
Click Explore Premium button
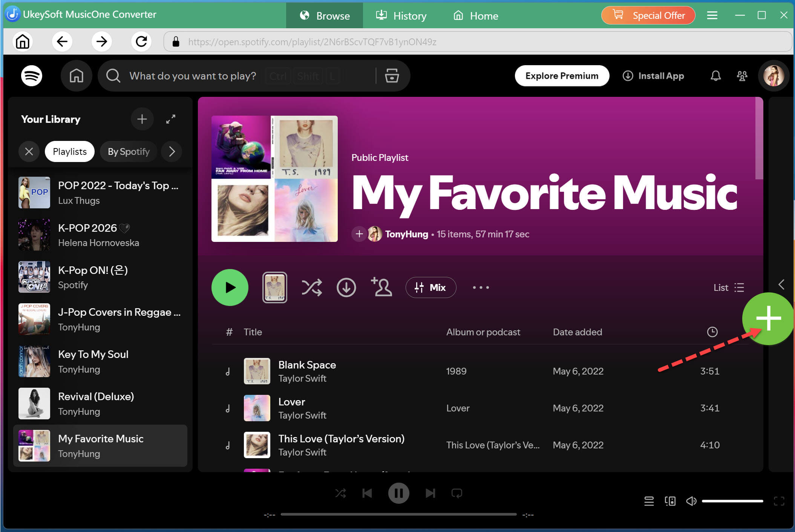coord(562,76)
